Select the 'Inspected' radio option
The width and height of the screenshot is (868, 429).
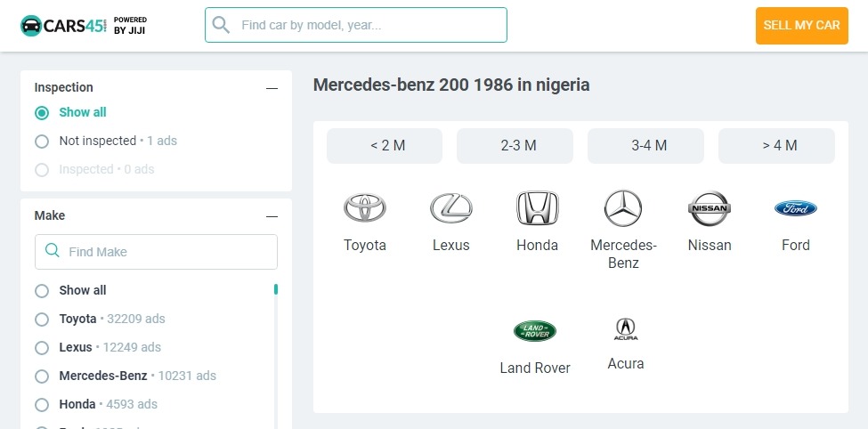pos(42,170)
